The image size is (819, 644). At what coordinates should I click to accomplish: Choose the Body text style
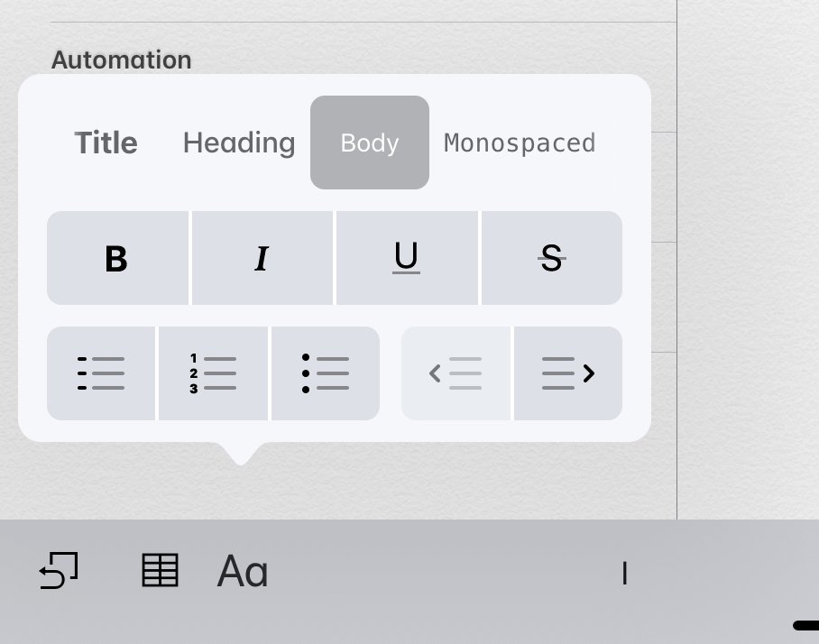click(x=370, y=143)
